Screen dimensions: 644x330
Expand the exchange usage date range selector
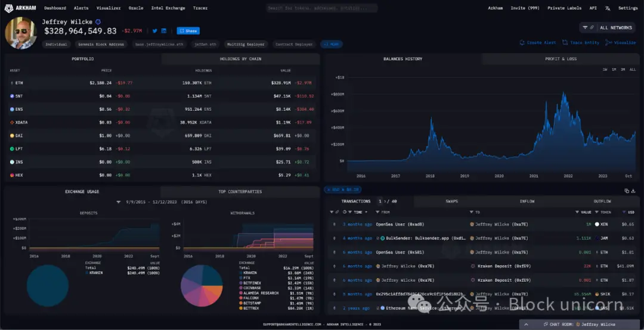(x=119, y=202)
